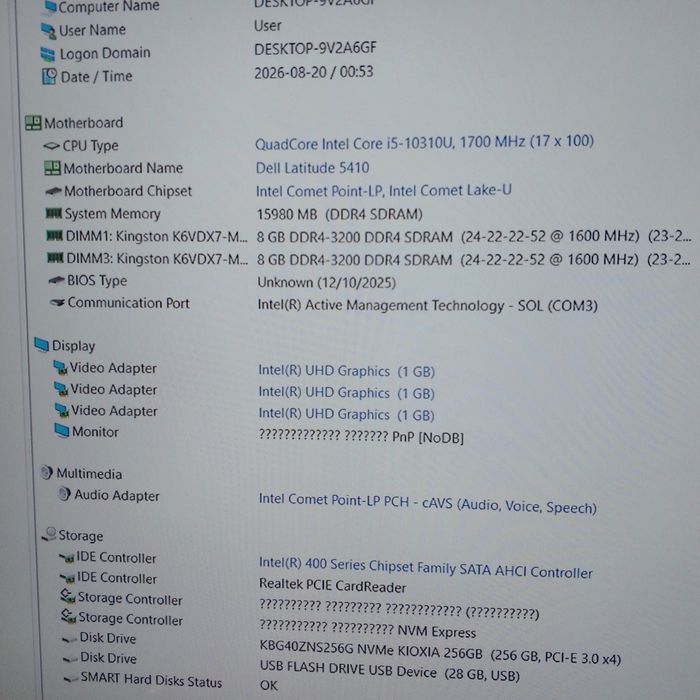
Task: Click the Motherboard section icon
Action: click(33, 123)
